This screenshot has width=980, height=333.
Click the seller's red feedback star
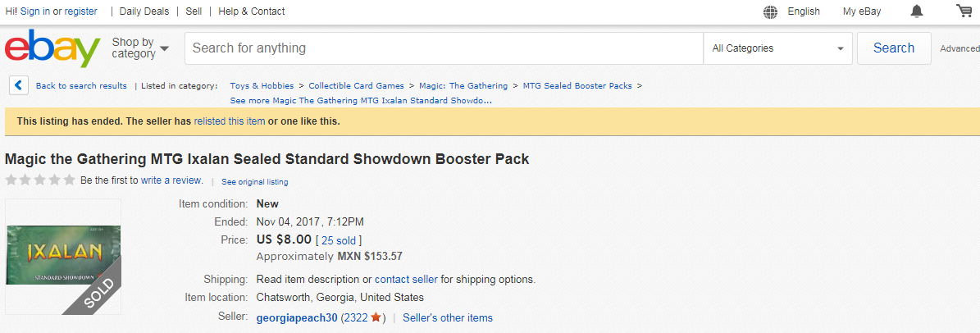tap(376, 317)
